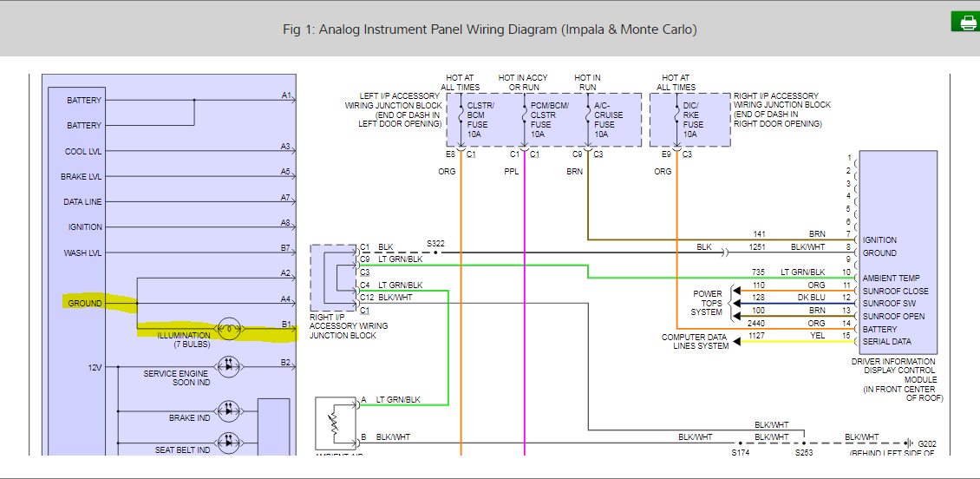Click the Computer Data Lines System label

click(x=695, y=342)
